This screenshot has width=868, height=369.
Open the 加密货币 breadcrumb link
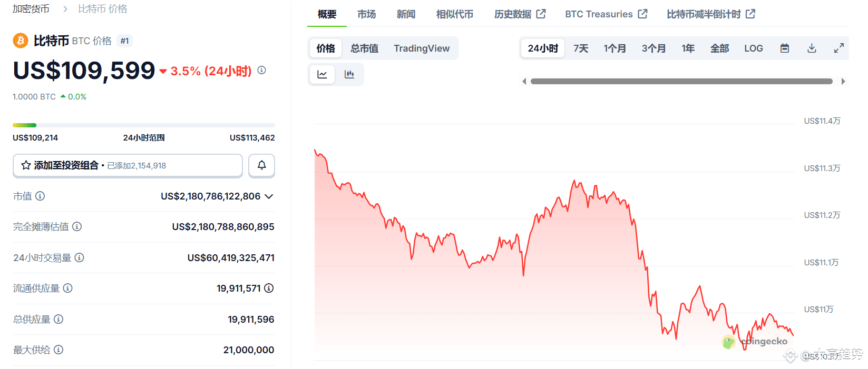coord(31,9)
